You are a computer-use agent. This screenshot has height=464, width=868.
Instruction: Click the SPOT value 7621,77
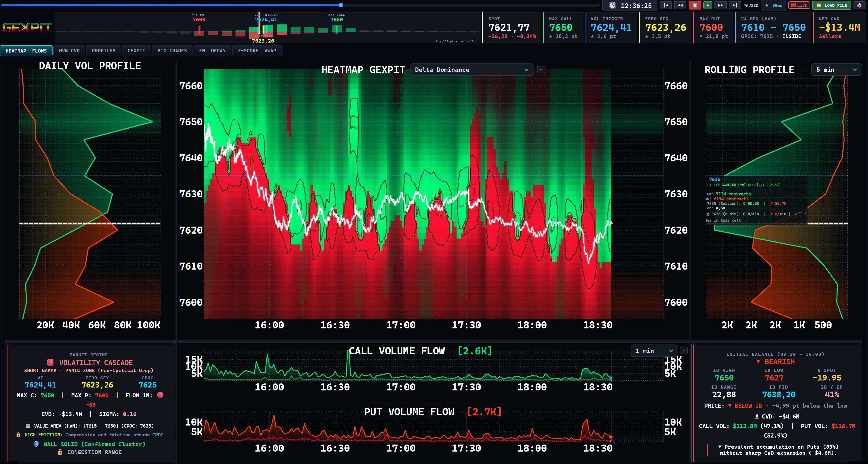pos(509,28)
